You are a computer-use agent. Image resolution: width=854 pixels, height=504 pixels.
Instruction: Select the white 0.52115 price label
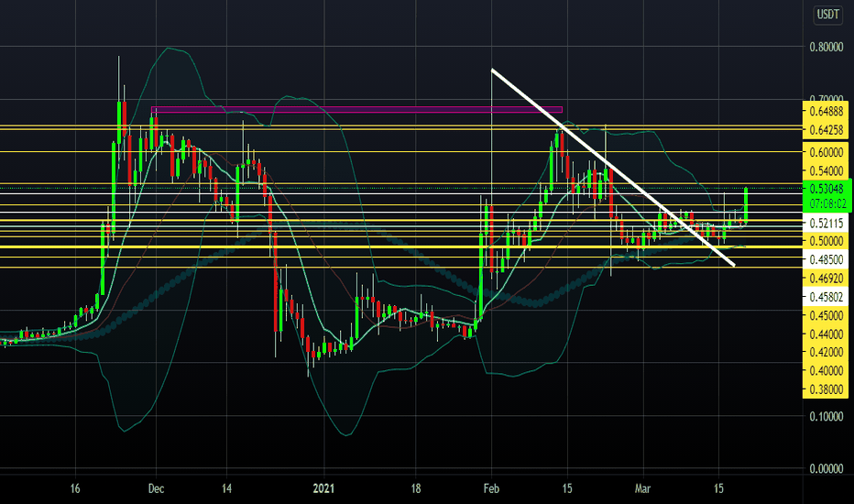pyautogui.click(x=826, y=223)
